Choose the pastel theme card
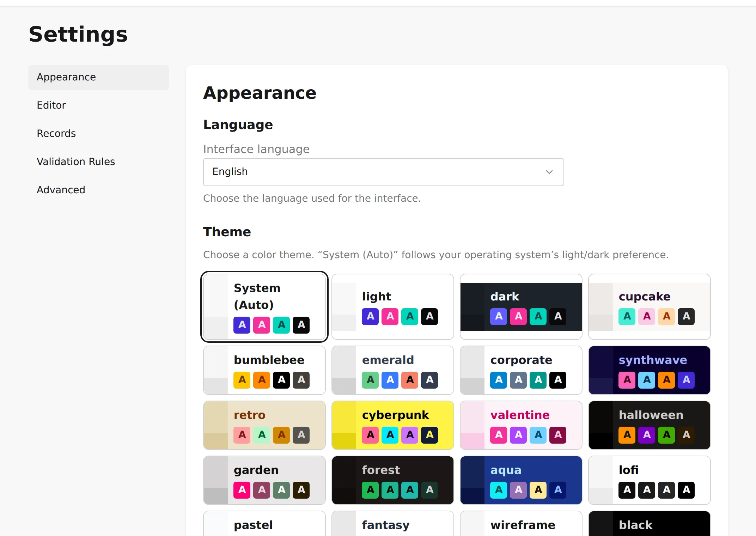This screenshot has width=756, height=536. pyautogui.click(x=264, y=524)
